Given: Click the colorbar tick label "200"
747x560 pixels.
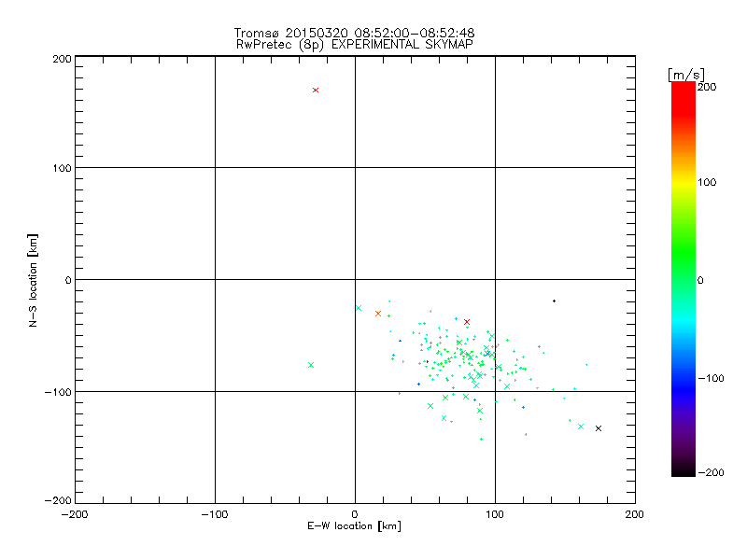Looking at the screenshot, I should [707, 87].
